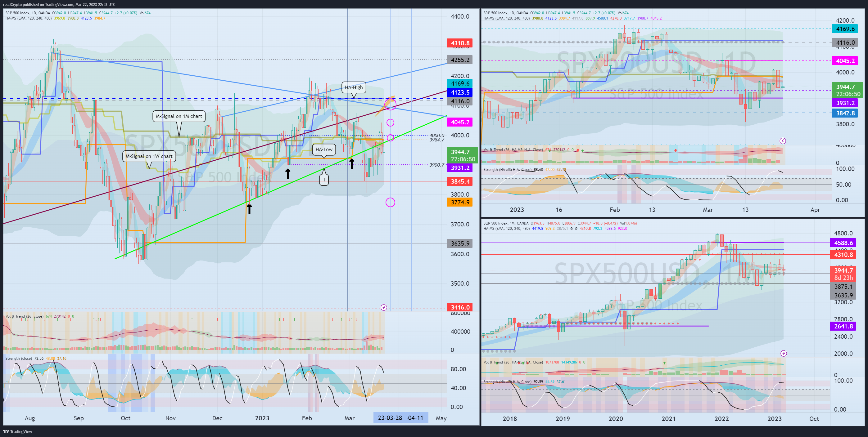Click the gray 4255.2 price label
Image resolution: width=868 pixels, height=437 pixels.
(459, 60)
